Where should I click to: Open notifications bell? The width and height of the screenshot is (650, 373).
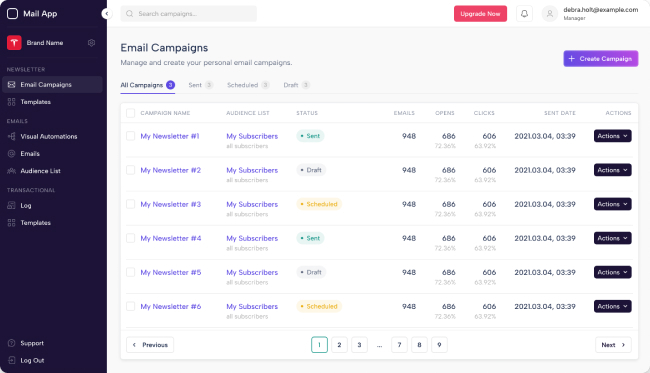click(524, 14)
